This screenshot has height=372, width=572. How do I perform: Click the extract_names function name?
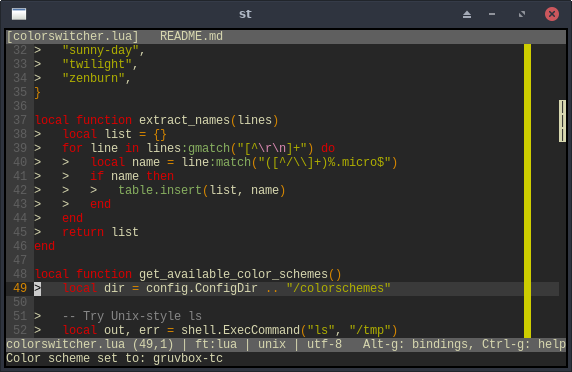[x=184, y=120]
